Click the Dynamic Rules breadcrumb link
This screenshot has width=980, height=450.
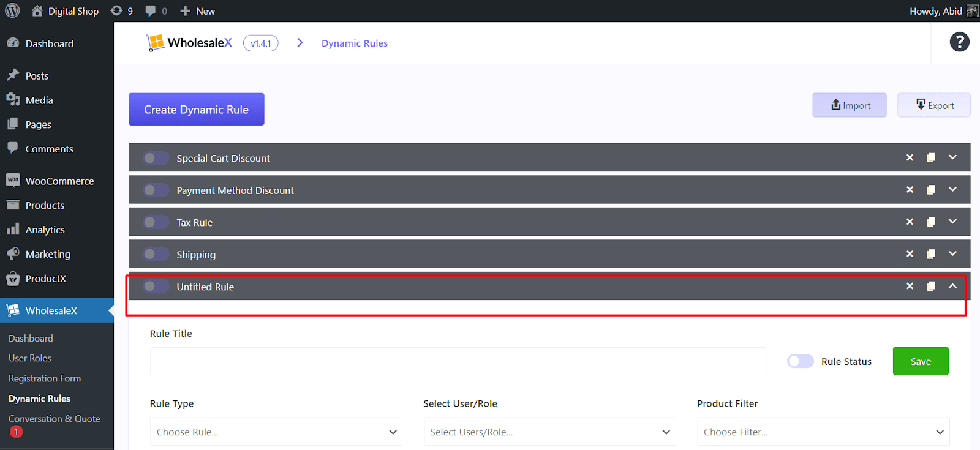tap(355, 43)
